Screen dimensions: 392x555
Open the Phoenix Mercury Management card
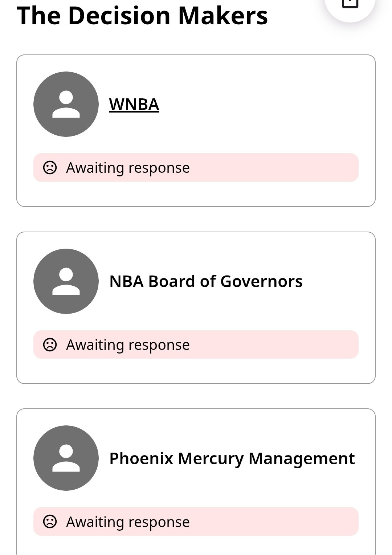196,482
